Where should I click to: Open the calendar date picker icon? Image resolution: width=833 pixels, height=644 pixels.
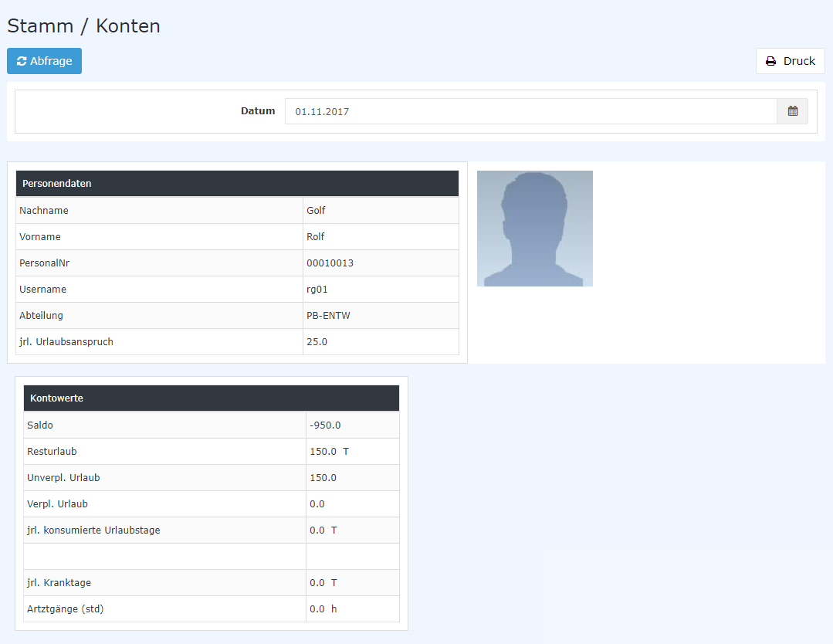click(x=792, y=111)
